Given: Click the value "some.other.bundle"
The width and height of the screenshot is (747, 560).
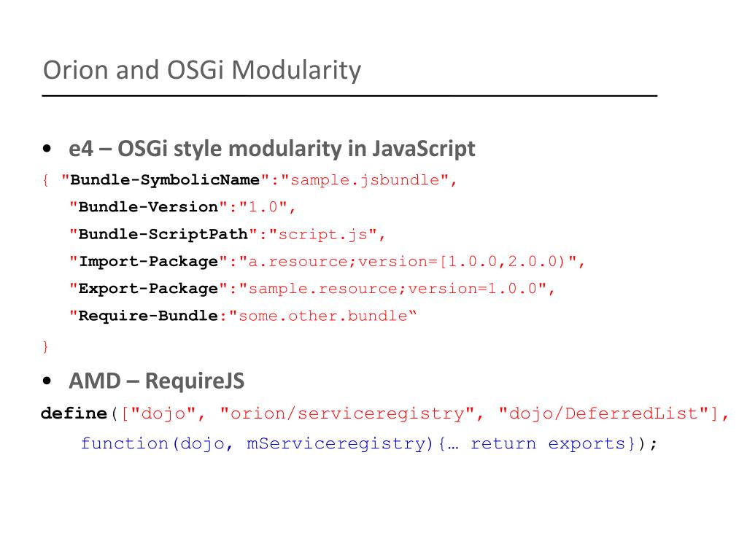Looking at the screenshot, I should point(323,316).
